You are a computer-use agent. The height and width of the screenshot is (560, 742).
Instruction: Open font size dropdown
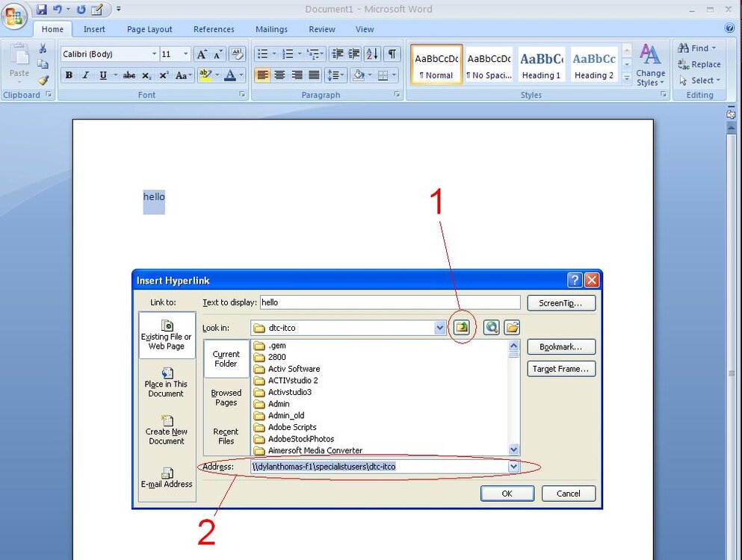point(186,54)
